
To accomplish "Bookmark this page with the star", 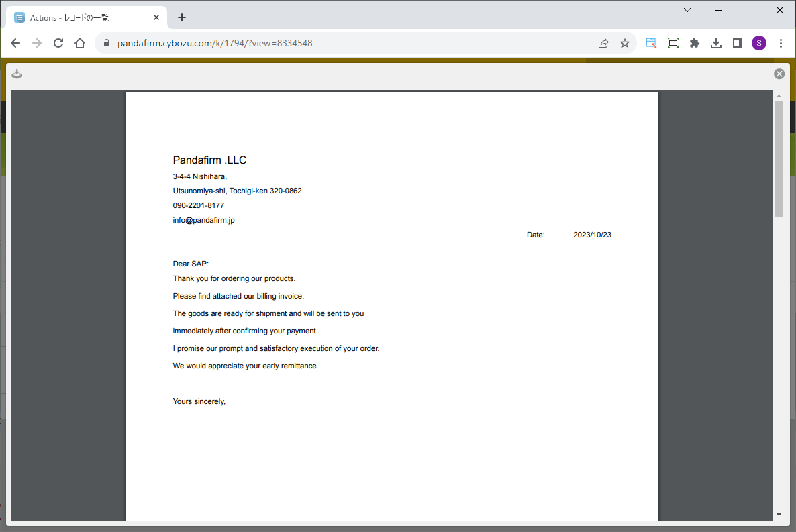I will [x=625, y=43].
